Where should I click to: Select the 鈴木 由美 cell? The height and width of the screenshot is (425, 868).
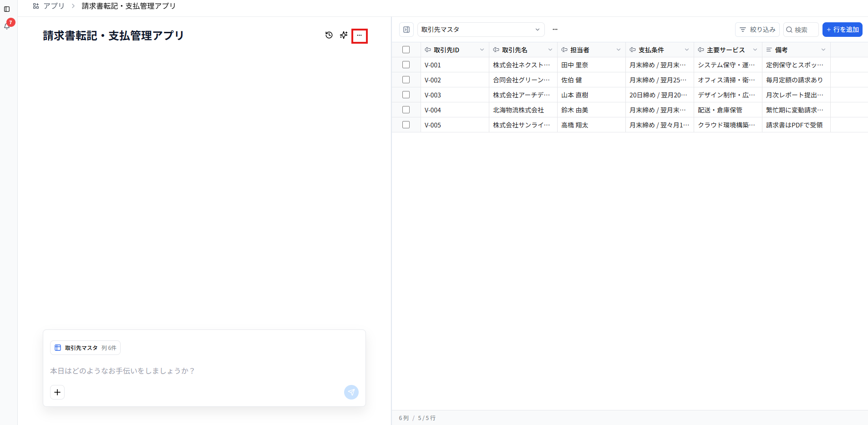point(591,110)
